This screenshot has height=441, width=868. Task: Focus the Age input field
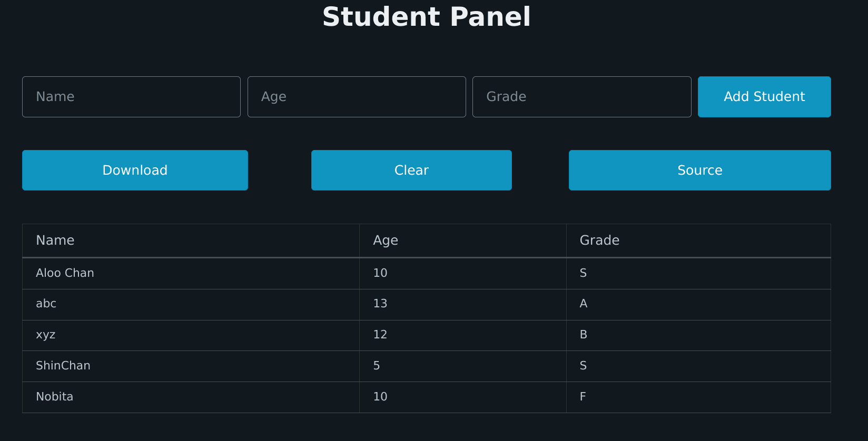coord(357,97)
